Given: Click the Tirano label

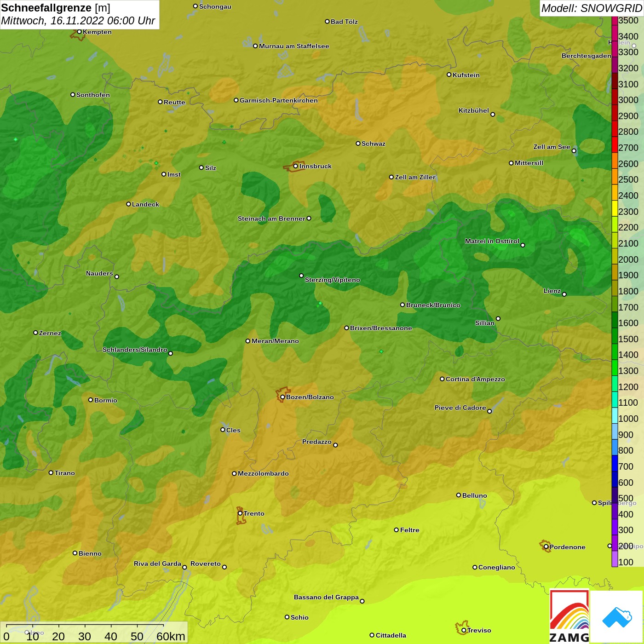Looking at the screenshot, I should (65, 473).
